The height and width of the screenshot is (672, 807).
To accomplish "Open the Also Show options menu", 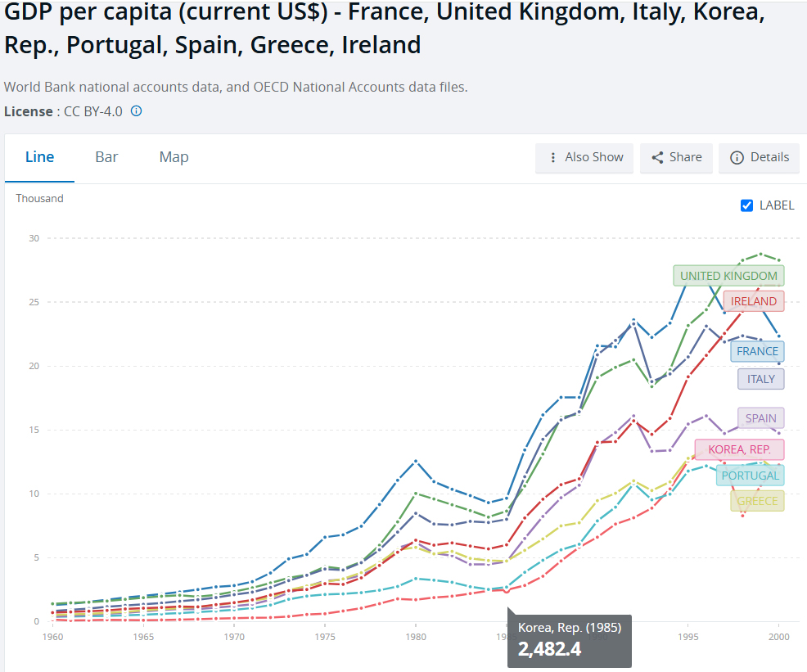I will 585,158.
